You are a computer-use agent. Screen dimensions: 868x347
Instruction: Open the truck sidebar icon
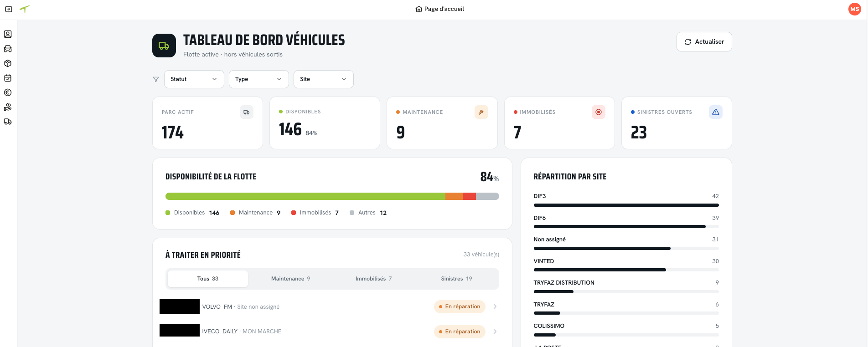[x=8, y=122]
